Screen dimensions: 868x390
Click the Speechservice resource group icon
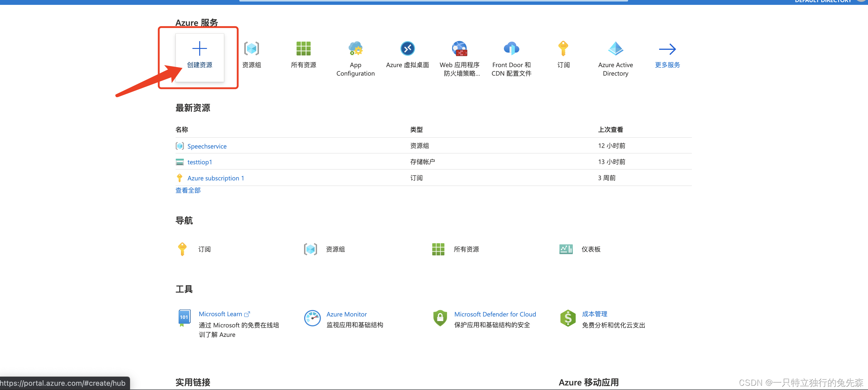click(179, 146)
